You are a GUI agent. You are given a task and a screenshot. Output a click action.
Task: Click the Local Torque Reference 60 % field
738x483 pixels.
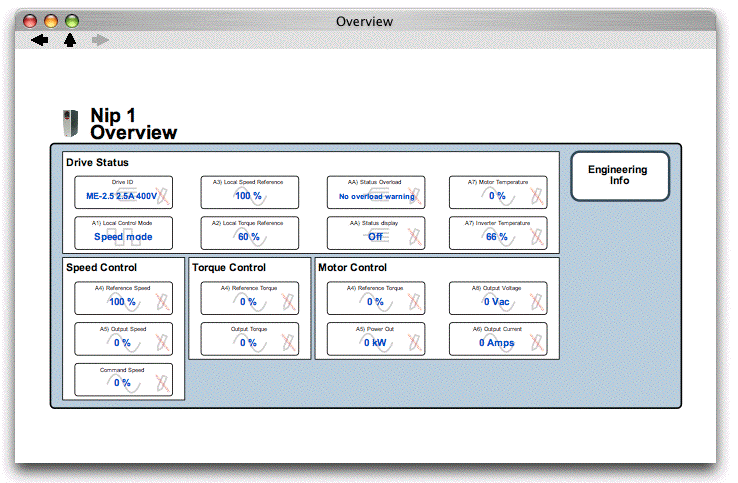249,233
